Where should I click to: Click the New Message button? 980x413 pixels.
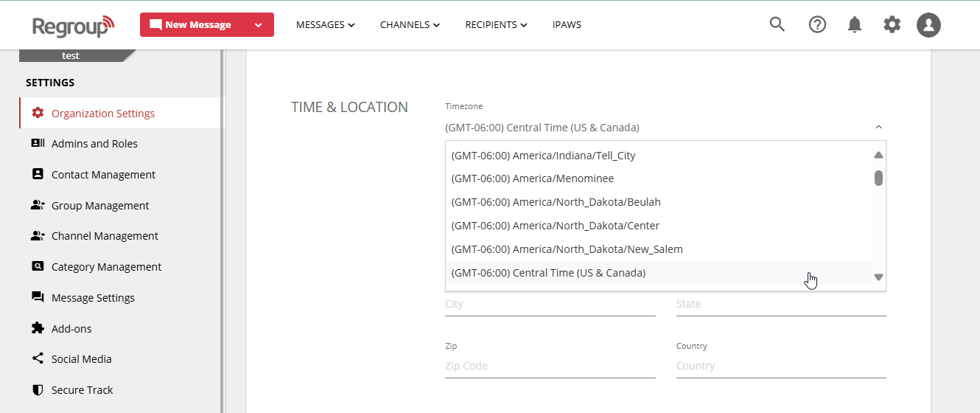point(192,25)
